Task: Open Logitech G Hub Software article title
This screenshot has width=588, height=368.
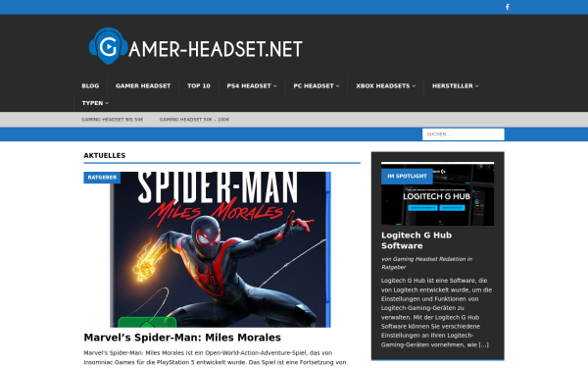Action: point(416,240)
